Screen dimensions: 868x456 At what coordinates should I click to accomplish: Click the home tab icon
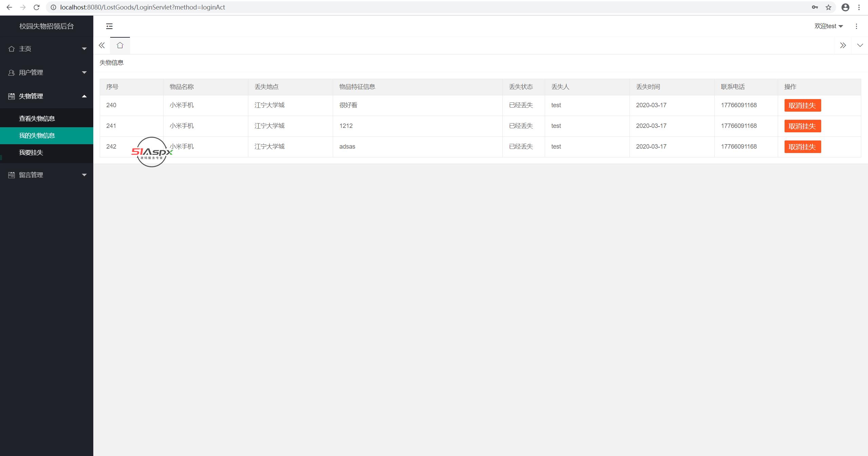(120, 45)
